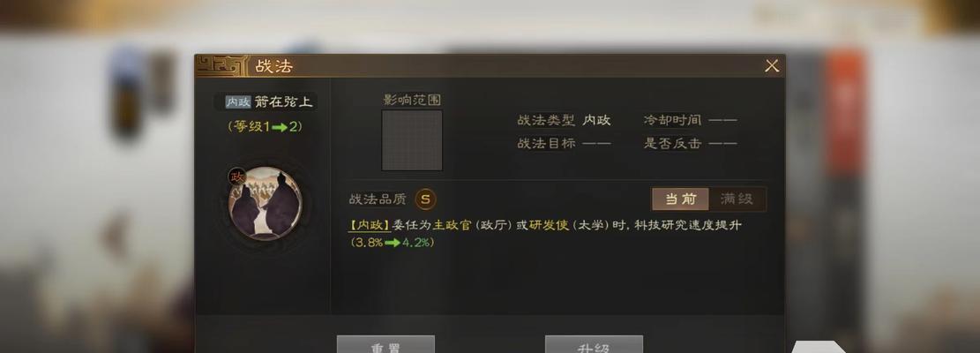Click the 升级 button

tap(594, 344)
